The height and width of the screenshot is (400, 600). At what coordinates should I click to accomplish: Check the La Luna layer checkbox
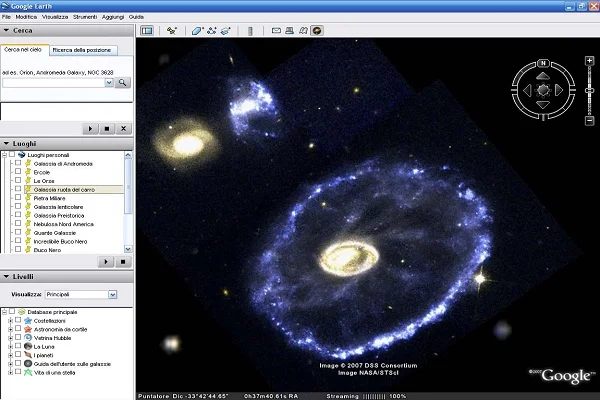[17, 346]
